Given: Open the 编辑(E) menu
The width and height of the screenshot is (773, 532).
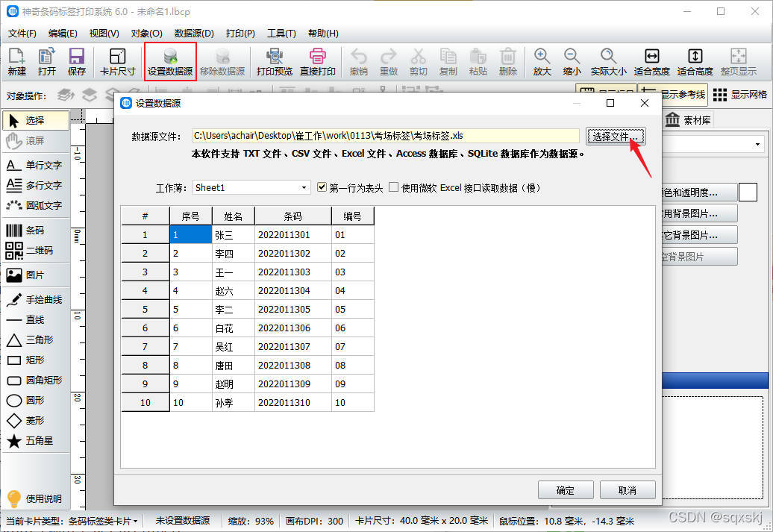Looking at the screenshot, I should 63,34.
